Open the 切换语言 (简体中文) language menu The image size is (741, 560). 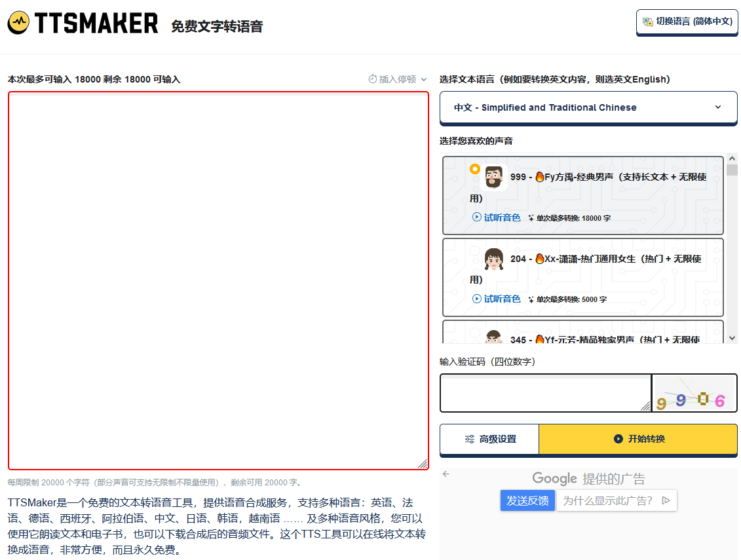[x=687, y=21]
